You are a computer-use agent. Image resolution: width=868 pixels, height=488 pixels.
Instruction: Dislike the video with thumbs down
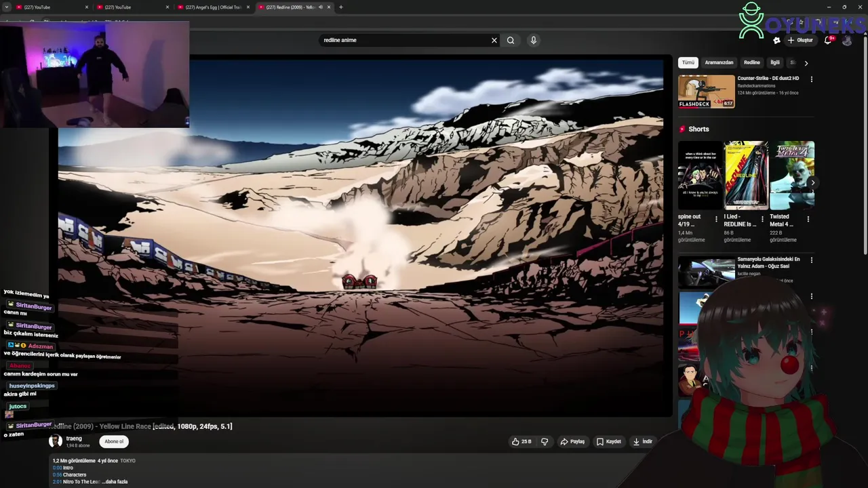pos(545,441)
